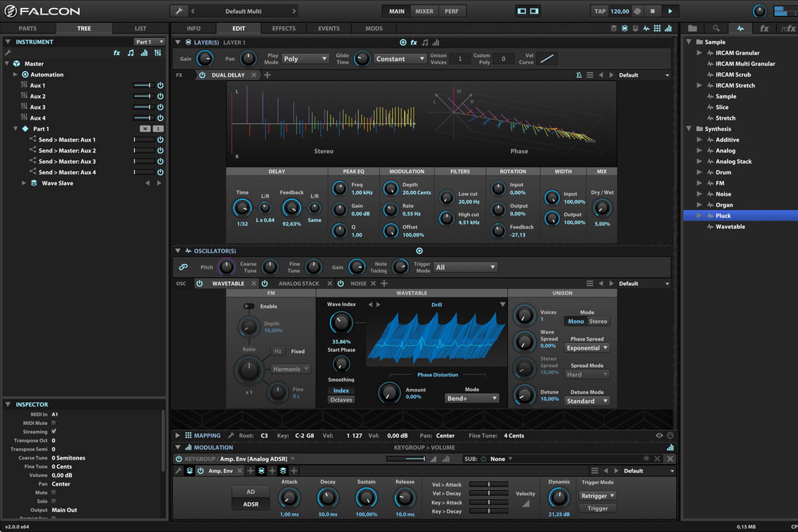Toggle Send > Master: Aux 2 power
Image resolution: width=798 pixels, height=532 pixels.
pyautogui.click(x=160, y=150)
